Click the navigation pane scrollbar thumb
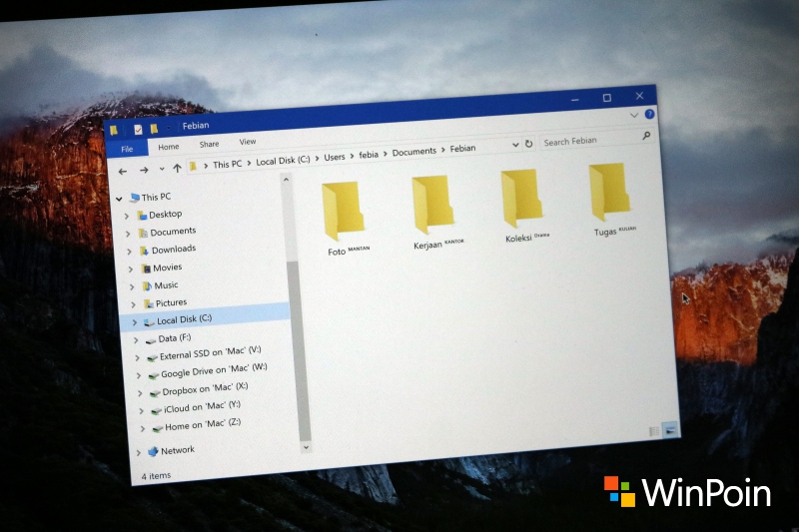Image resolution: width=799 pixels, height=532 pixels. [x=299, y=350]
